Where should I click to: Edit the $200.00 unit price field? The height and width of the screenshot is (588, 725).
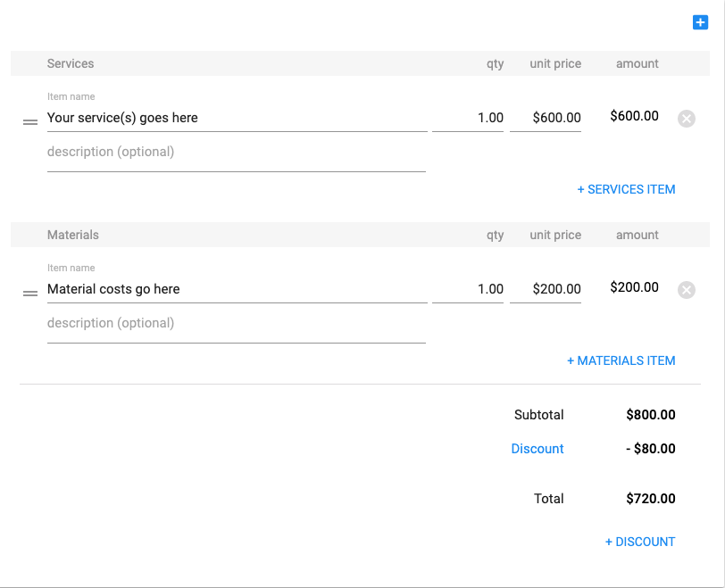(546, 289)
